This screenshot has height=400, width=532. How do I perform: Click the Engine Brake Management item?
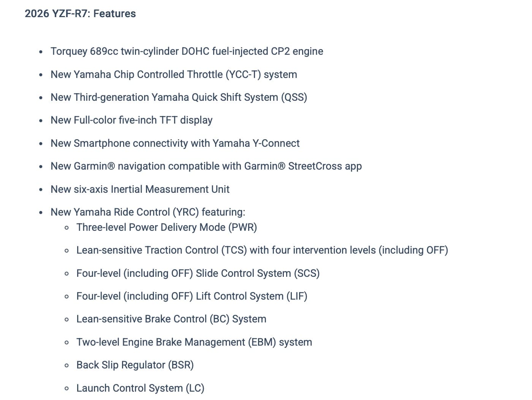(x=194, y=342)
